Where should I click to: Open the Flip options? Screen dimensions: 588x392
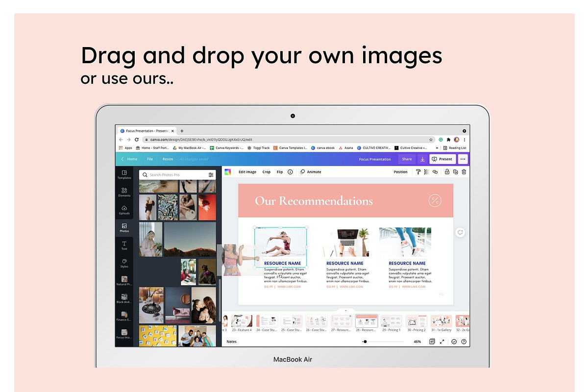click(x=280, y=172)
